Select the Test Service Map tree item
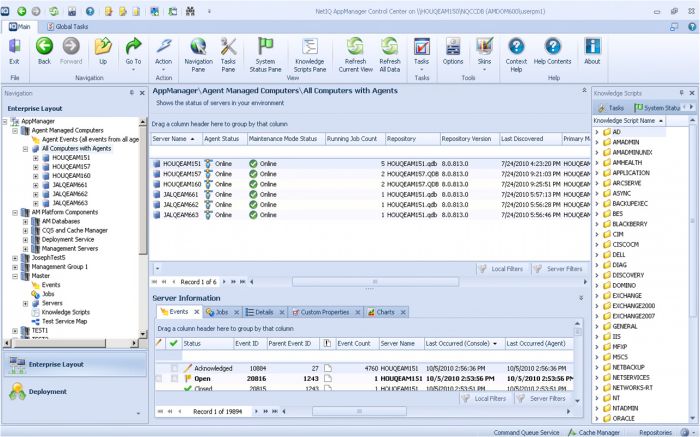This screenshot has width=700, height=437. [64, 321]
